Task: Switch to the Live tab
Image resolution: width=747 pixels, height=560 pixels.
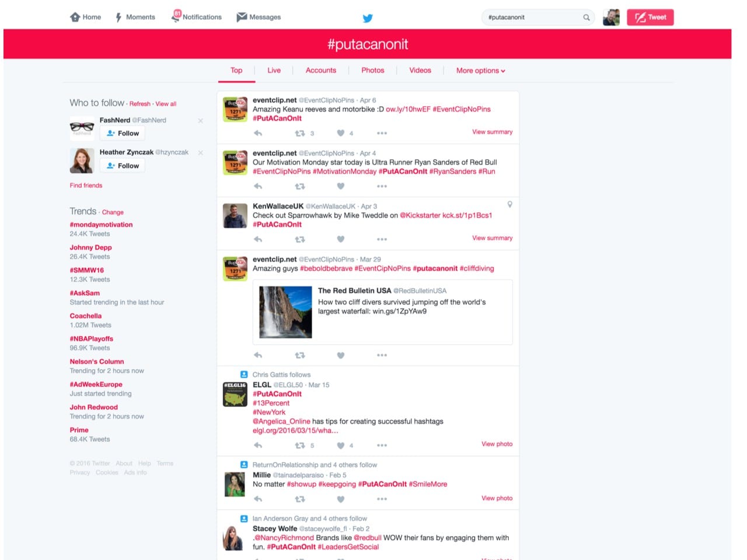Action: pyautogui.click(x=274, y=70)
